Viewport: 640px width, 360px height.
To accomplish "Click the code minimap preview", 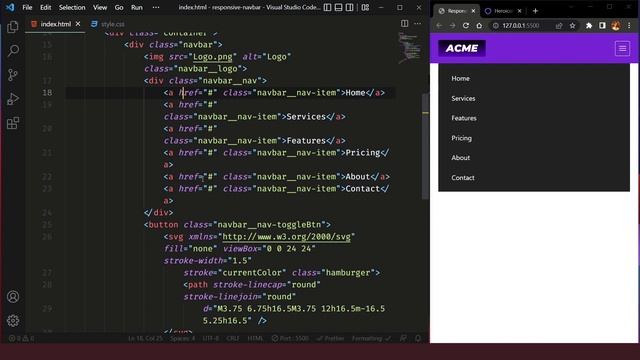I will coord(409,48).
